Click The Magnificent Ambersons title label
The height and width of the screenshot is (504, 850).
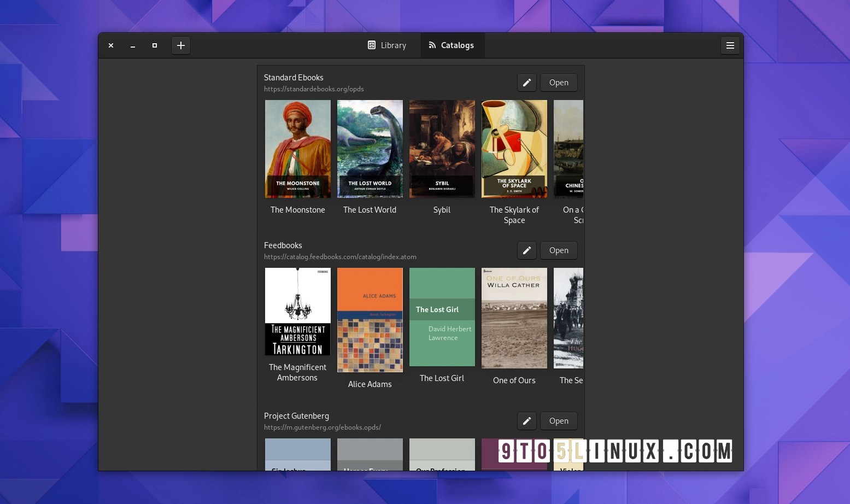tap(298, 372)
